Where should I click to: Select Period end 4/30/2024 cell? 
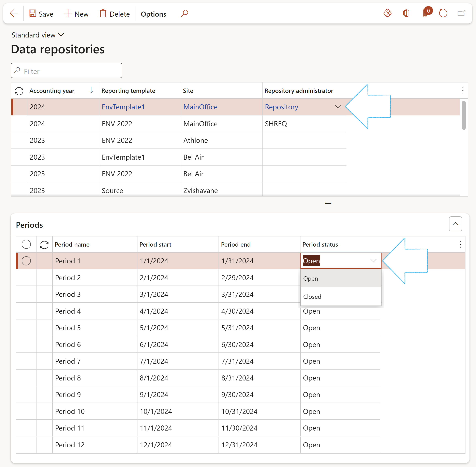(259, 311)
